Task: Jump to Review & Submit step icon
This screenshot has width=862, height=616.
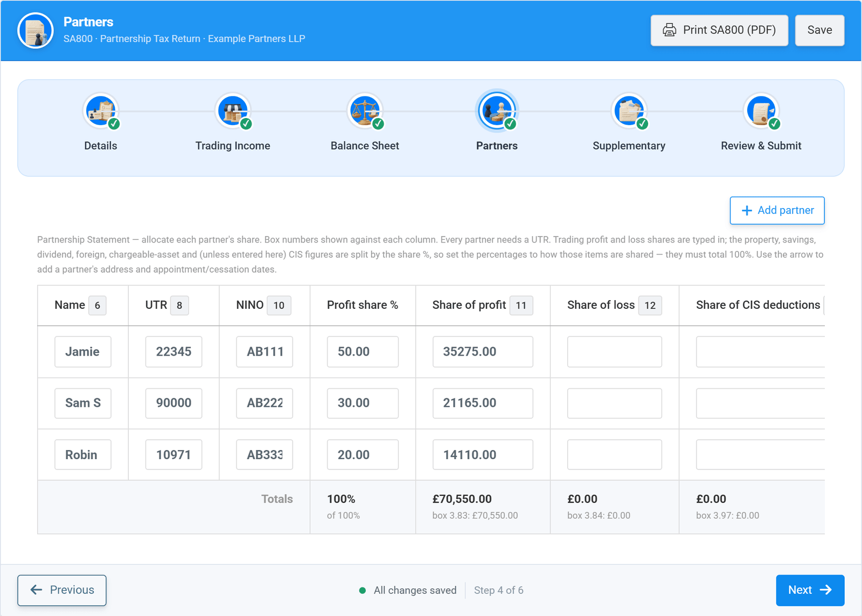Action: point(761,111)
